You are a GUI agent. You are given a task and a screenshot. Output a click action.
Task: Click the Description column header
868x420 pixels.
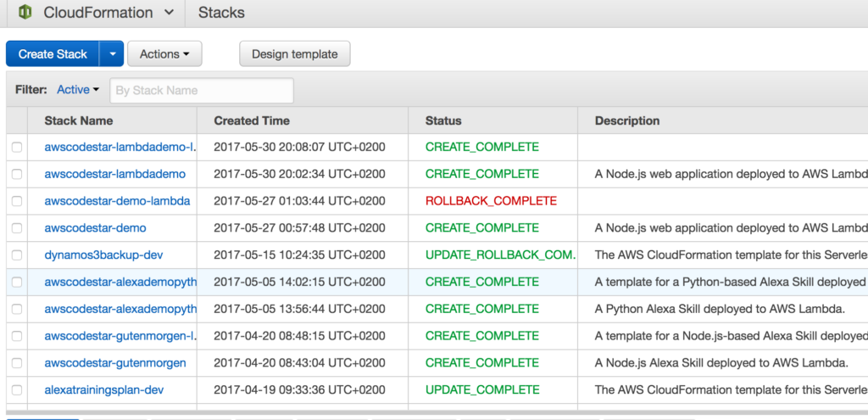tap(627, 120)
